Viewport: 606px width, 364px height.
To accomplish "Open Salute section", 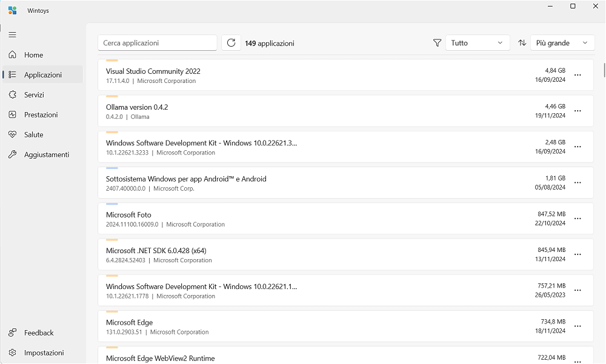I will pos(42,134).
